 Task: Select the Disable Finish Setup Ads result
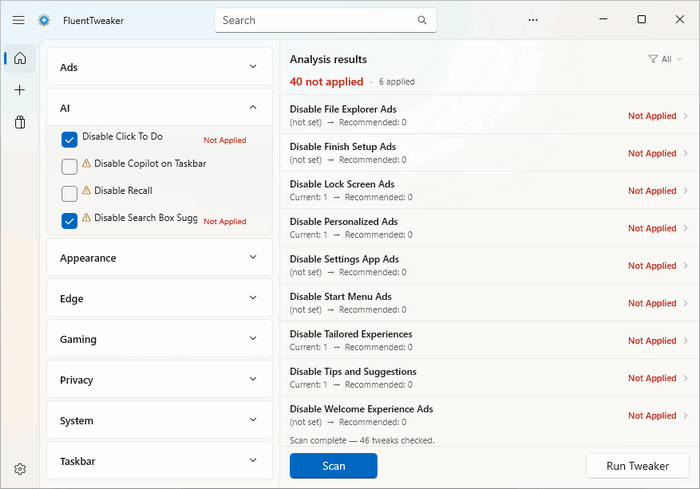click(489, 153)
